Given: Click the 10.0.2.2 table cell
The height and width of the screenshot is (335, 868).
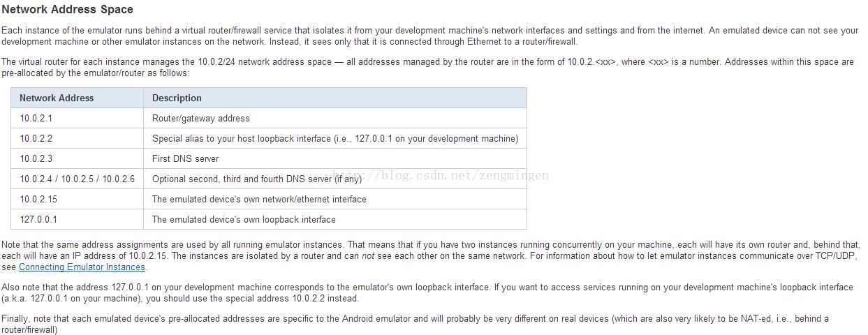Looking at the screenshot, I should [77, 138].
